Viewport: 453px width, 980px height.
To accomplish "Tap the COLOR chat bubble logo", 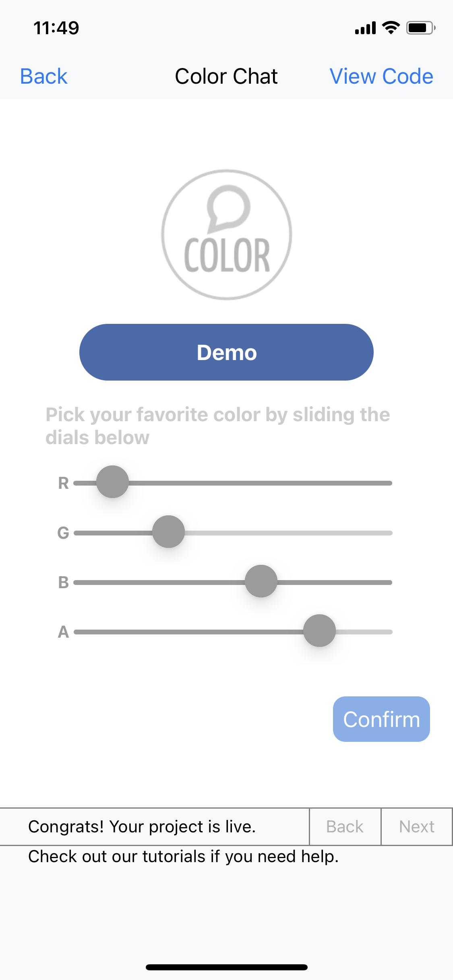I will (x=226, y=235).
